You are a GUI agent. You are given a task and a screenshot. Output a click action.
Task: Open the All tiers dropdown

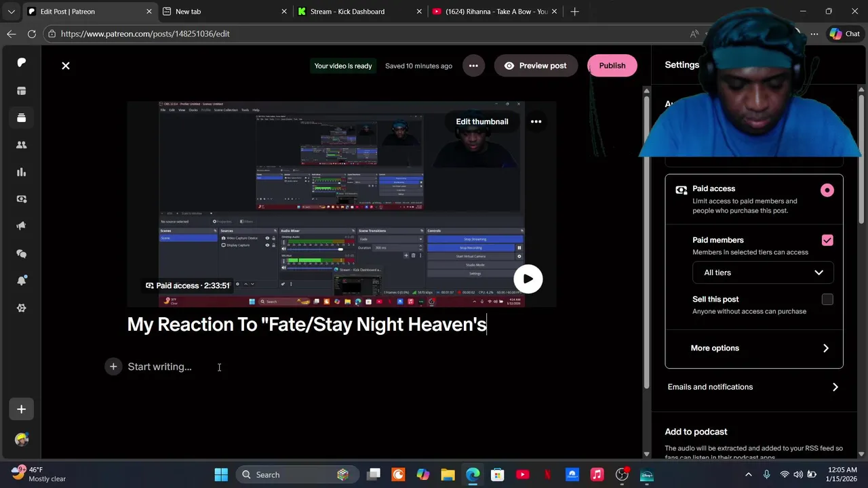pyautogui.click(x=763, y=272)
